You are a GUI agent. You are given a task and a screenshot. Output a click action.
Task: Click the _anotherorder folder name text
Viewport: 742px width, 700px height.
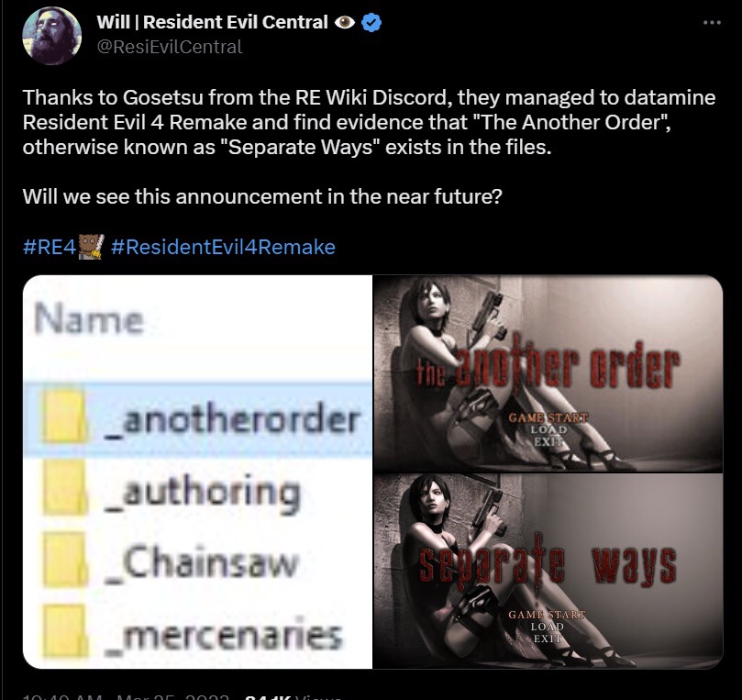(232, 419)
